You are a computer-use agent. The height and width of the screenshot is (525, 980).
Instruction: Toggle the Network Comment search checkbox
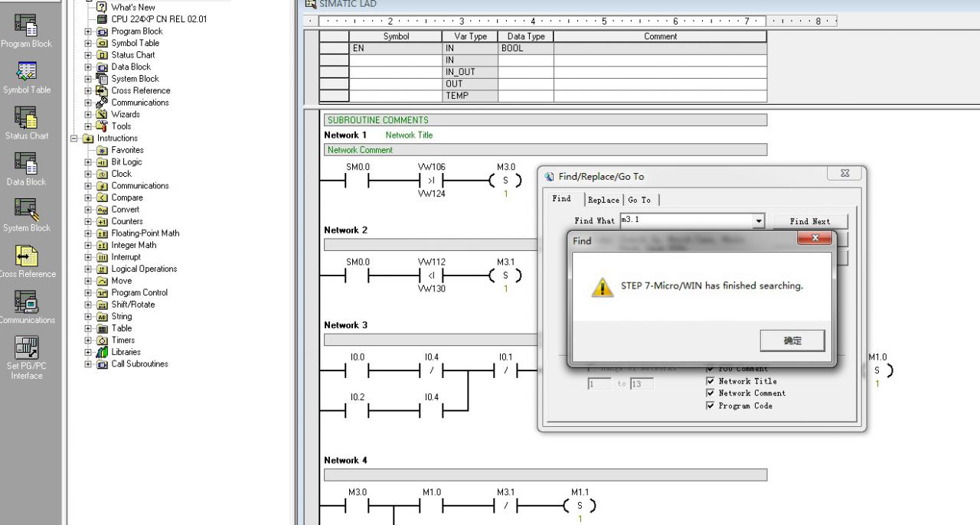point(710,393)
